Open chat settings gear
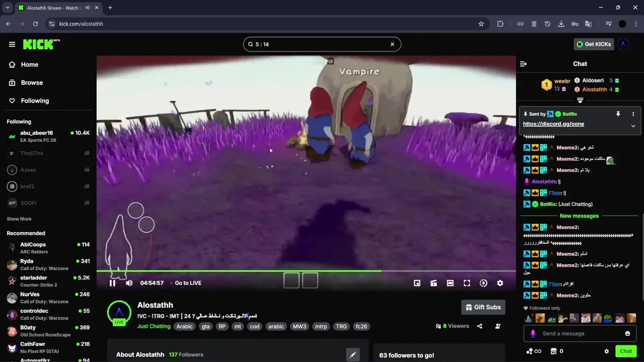Image resolution: width=644 pixels, height=362 pixels. tap(606, 351)
